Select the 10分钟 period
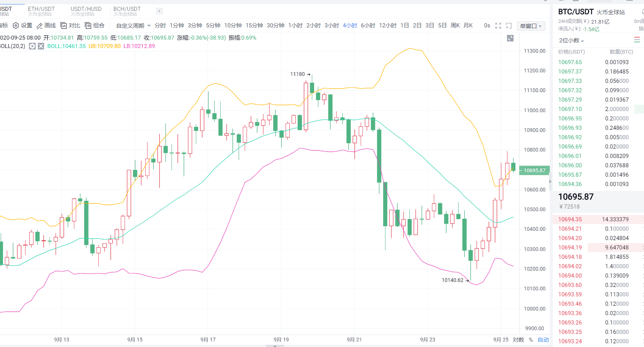Image resolution: width=644 pixels, height=347 pixels. [x=233, y=26]
